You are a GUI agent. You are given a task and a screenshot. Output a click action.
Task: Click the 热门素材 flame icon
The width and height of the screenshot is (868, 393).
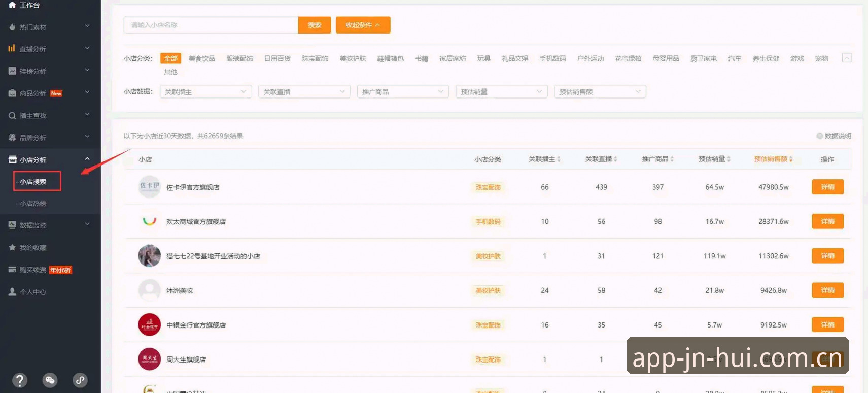coord(12,27)
